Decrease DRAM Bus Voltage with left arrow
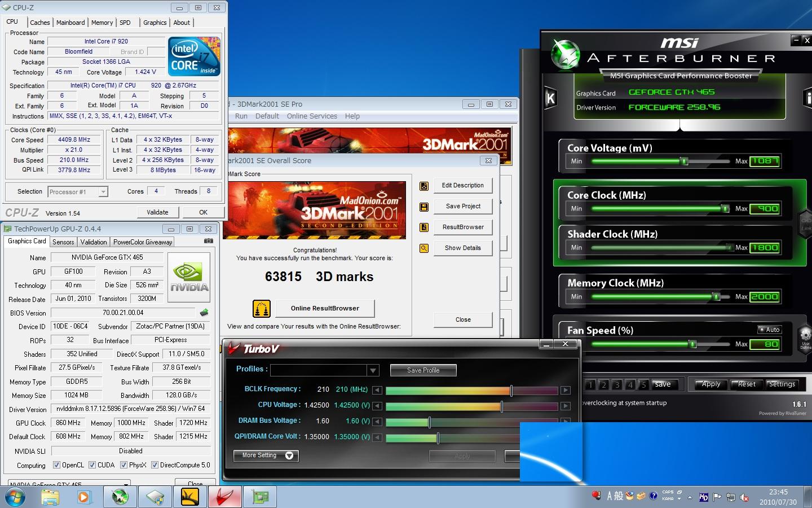Viewport: 812px width, 508px height. pos(377,422)
